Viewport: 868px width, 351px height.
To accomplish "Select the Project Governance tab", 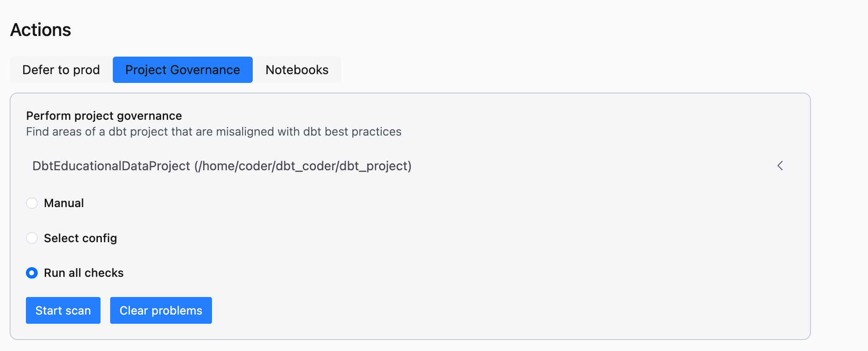I will (x=183, y=70).
